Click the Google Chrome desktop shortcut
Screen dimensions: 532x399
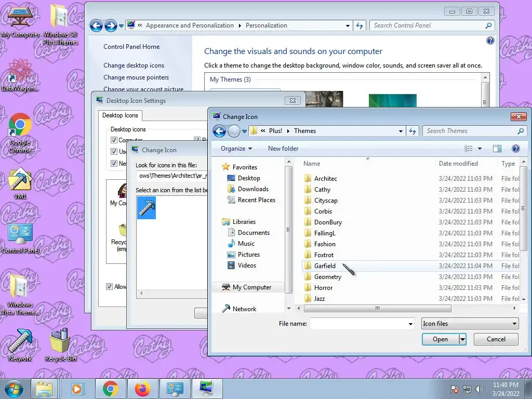[x=20, y=134]
